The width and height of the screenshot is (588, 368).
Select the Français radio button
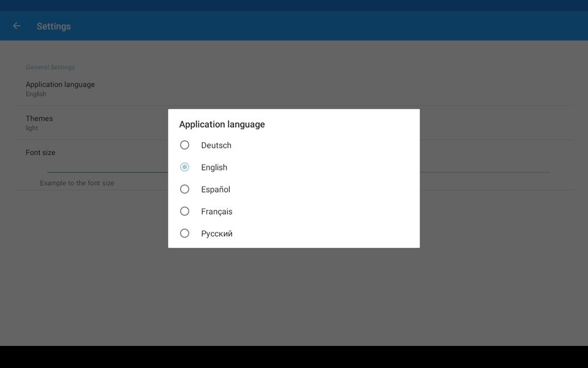[184, 212]
